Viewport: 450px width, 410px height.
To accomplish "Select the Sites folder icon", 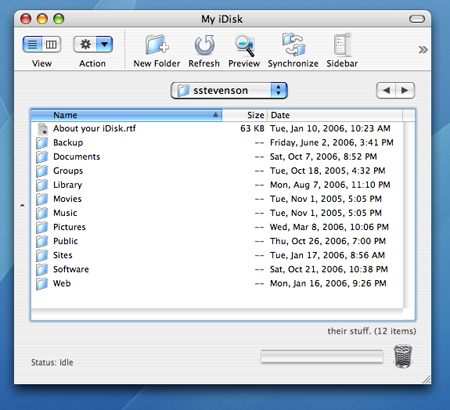I will pos(42,255).
